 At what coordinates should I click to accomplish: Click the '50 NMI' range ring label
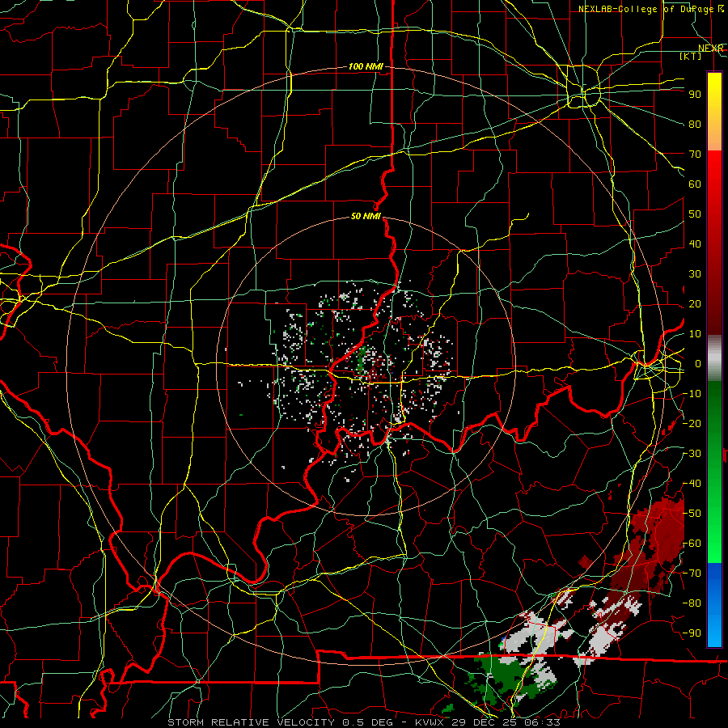click(366, 216)
